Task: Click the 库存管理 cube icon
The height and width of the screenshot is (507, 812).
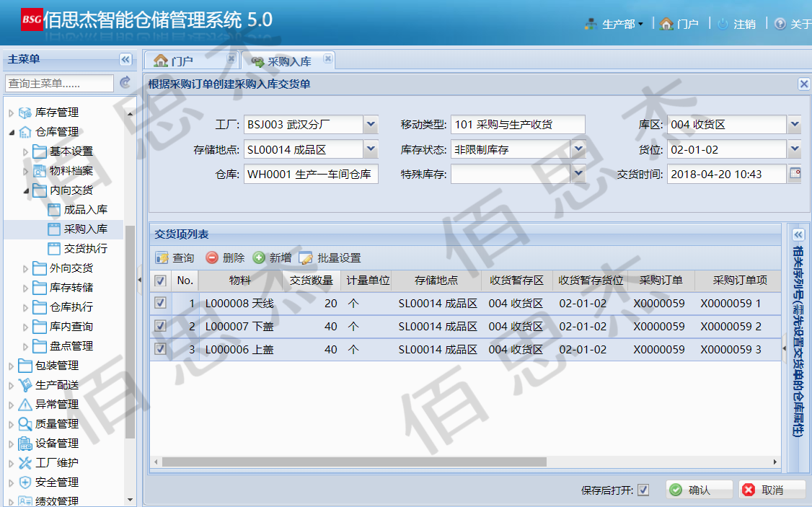Action: [x=25, y=113]
